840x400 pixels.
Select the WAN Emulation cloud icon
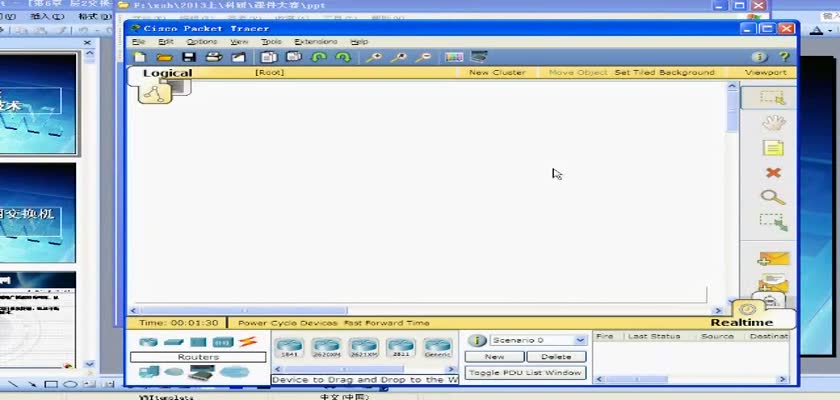174,372
